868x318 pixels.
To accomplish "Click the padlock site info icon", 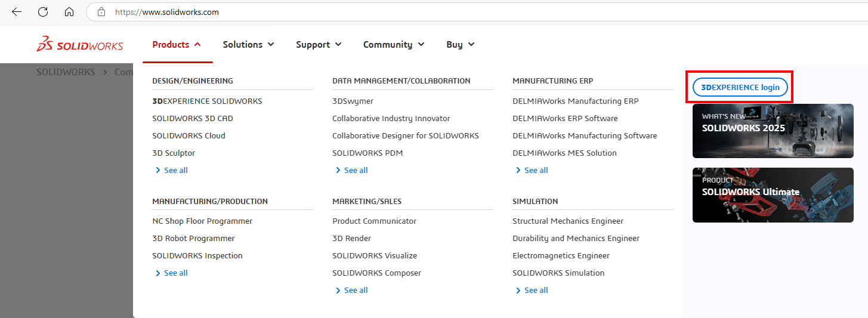I will pos(101,12).
